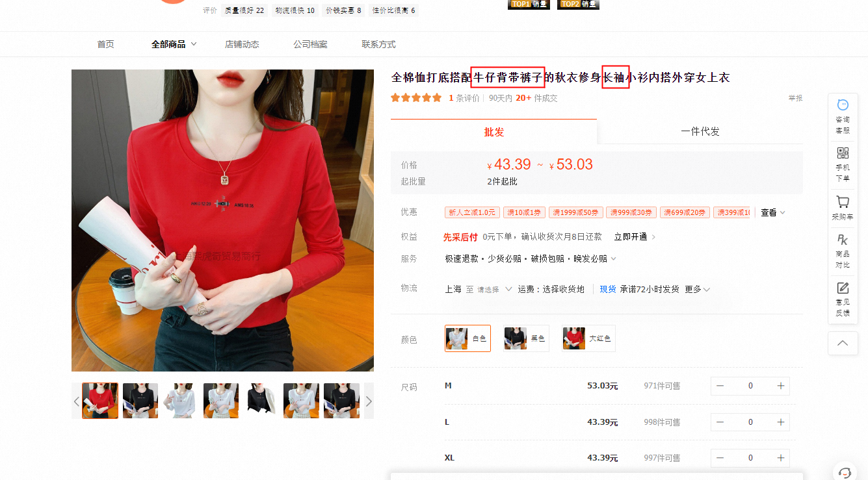Select the second product thumbnail image

(x=140, y=401)
